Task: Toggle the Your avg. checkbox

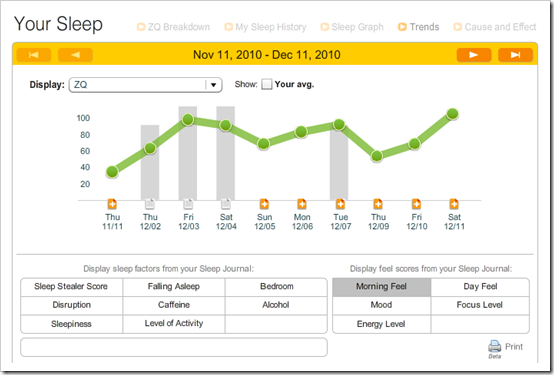Action: click(x=267, y=84)
